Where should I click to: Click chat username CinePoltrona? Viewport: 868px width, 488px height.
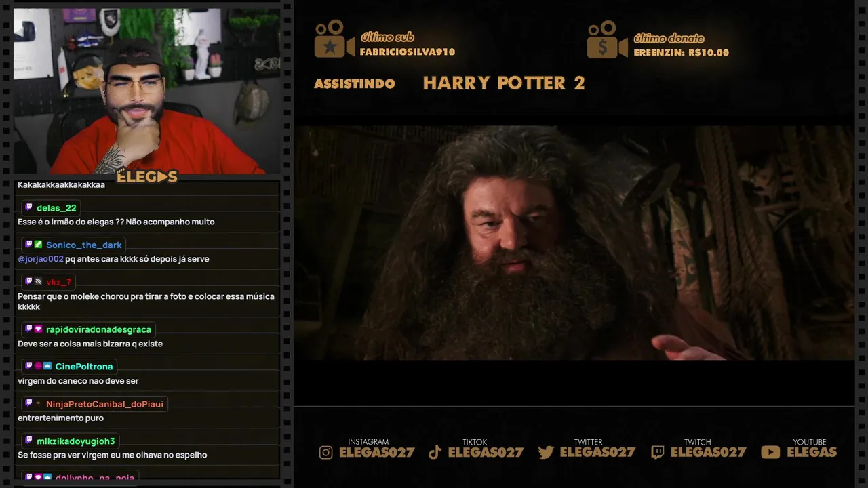click(x=84, y=367)
